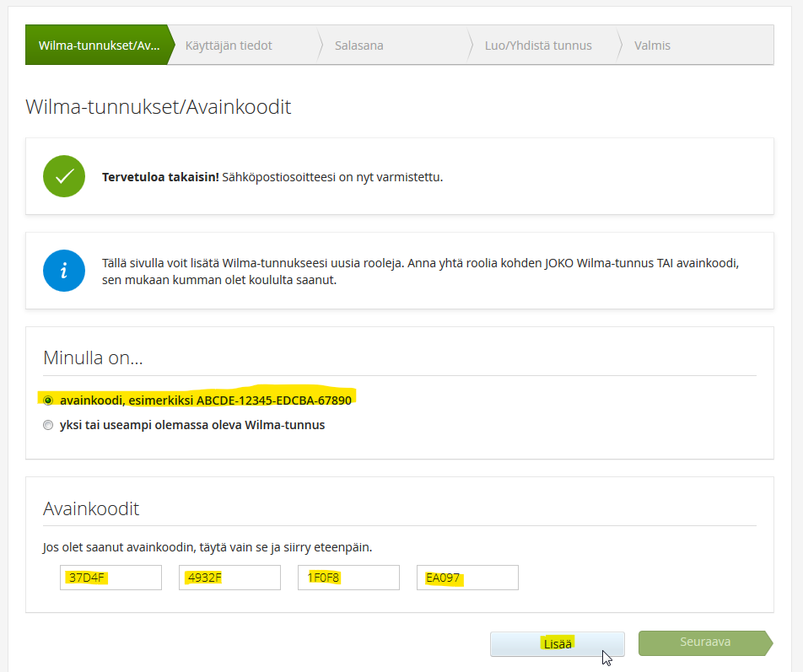Click the 'Minulla on...' section heading
This screenshot has width=803, height=672.
pyautogui.click(x=93, y=358)
